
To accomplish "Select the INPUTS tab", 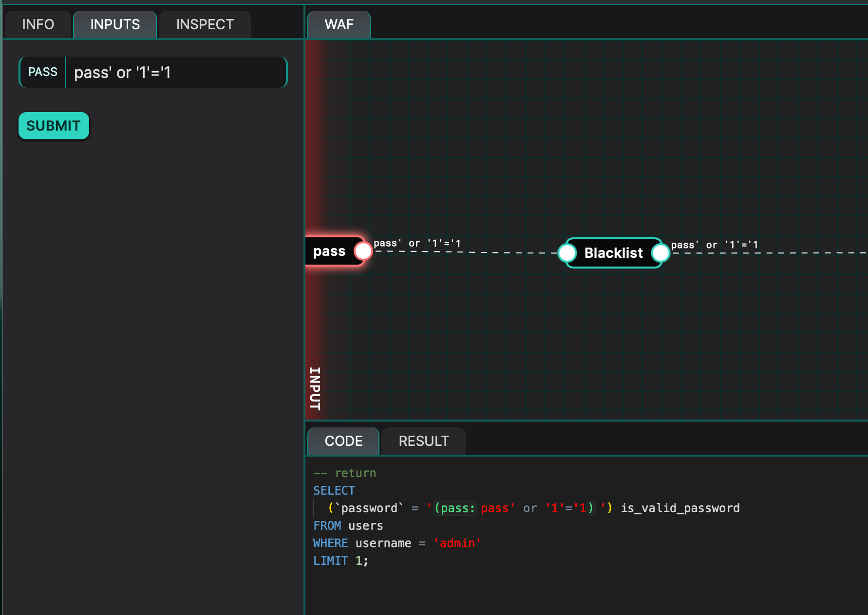I will click(x=115, y=24).
